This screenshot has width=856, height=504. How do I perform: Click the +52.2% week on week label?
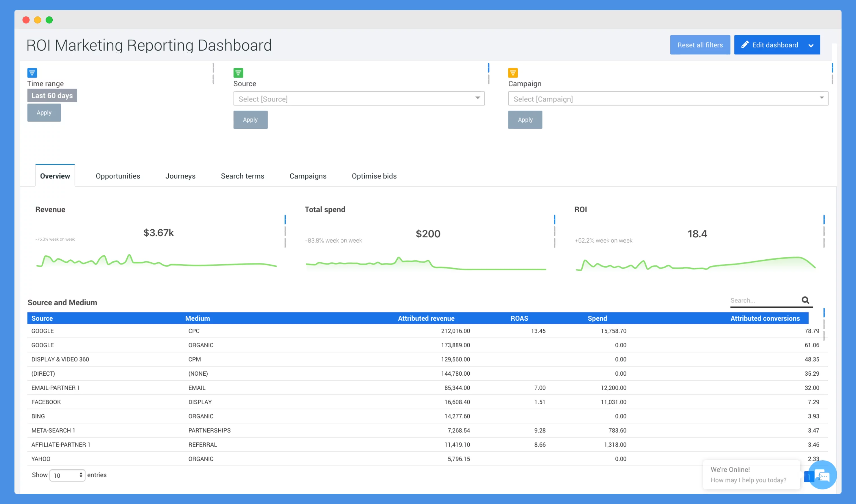pos(603,241)
